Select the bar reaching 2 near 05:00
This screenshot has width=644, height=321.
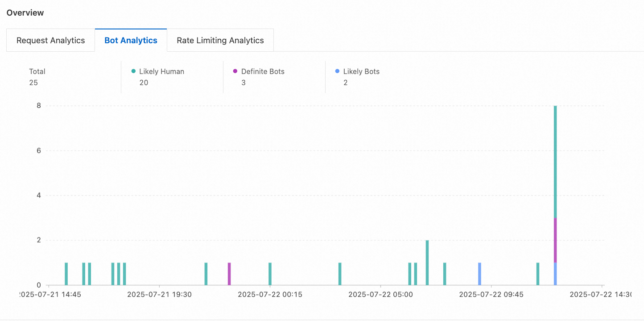(427, 263)
